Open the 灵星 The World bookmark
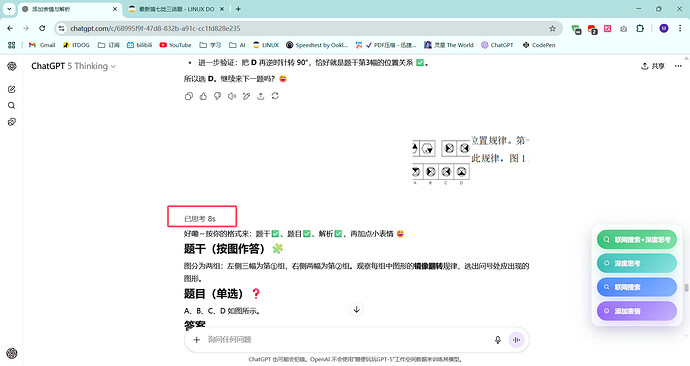This screenshot has width=690, height=366. coord(449,45)
